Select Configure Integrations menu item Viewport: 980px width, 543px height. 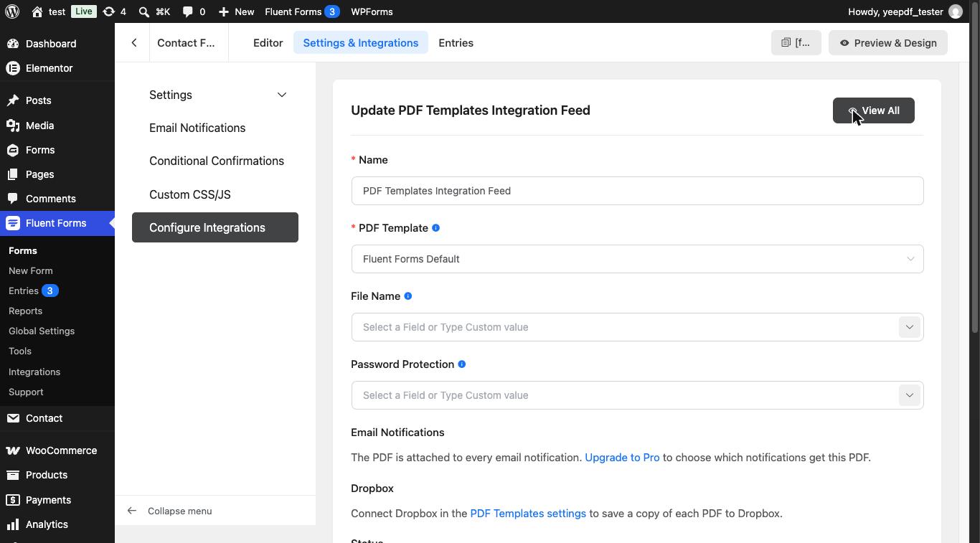click(x=215, y=227)
